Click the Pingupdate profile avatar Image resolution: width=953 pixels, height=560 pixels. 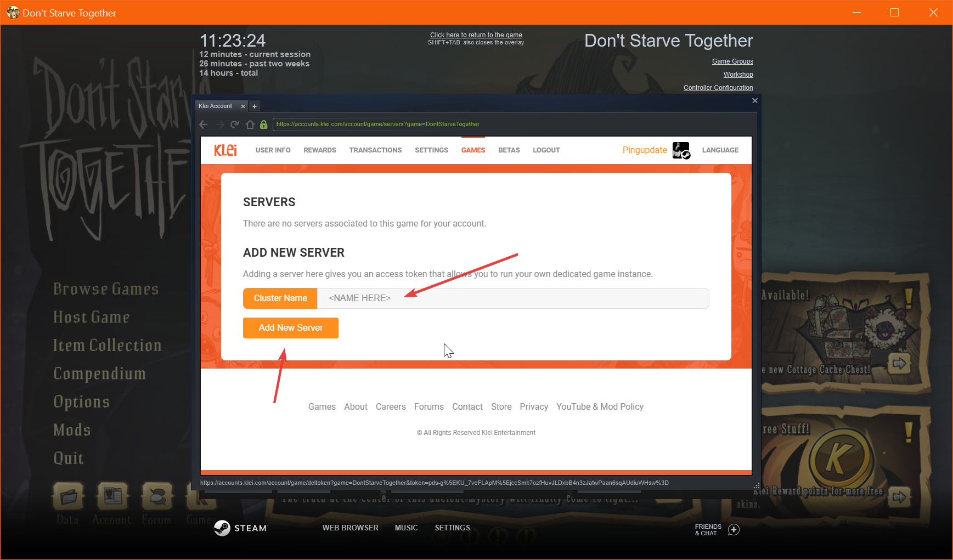681,150
